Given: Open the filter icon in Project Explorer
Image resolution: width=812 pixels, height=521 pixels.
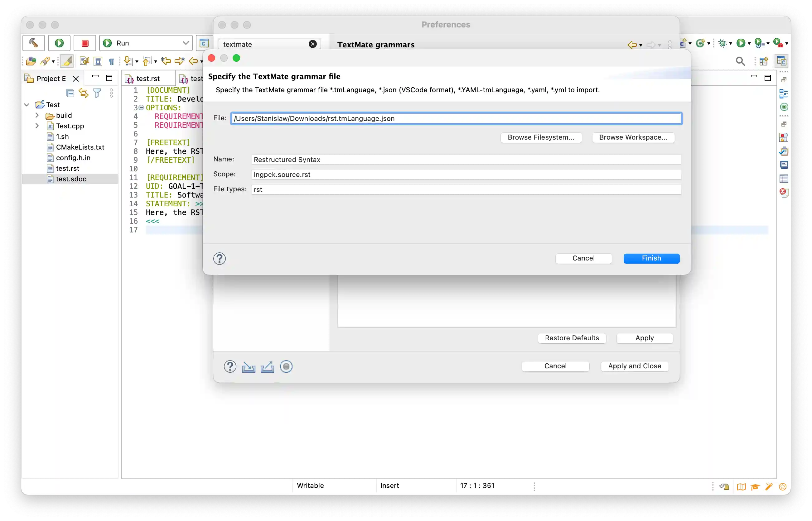Looking at the screenshot, I should pos(97,93).
